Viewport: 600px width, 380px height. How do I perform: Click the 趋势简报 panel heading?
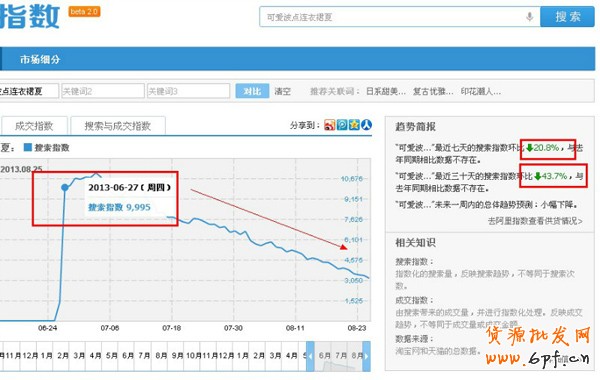[415, 127]
